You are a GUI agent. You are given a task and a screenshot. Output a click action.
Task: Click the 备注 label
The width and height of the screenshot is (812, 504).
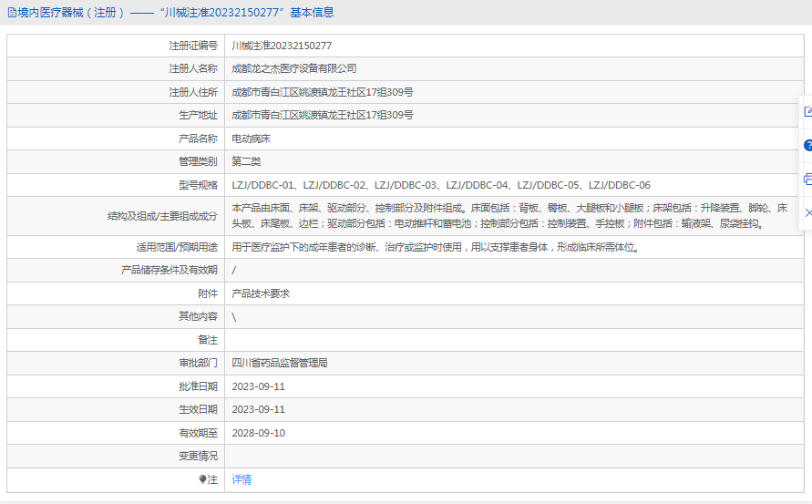tap(208, 340)
